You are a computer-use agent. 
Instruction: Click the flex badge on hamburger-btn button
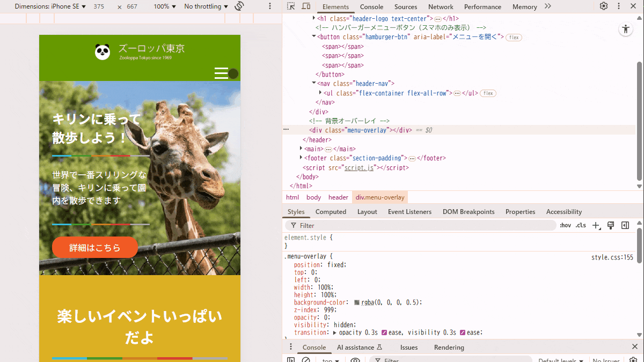514,38
